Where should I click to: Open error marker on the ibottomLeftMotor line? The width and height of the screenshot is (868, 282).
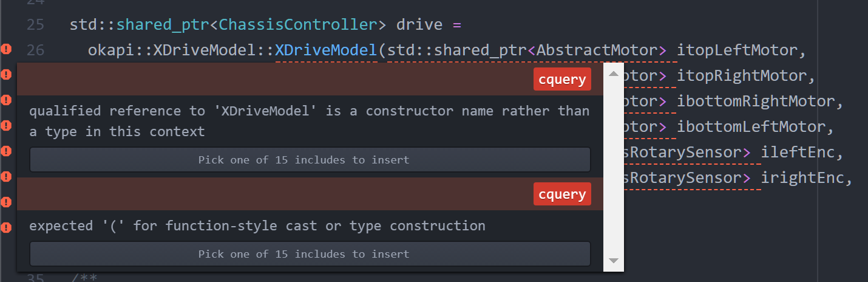pyautogui.click(x=6, y=126)
